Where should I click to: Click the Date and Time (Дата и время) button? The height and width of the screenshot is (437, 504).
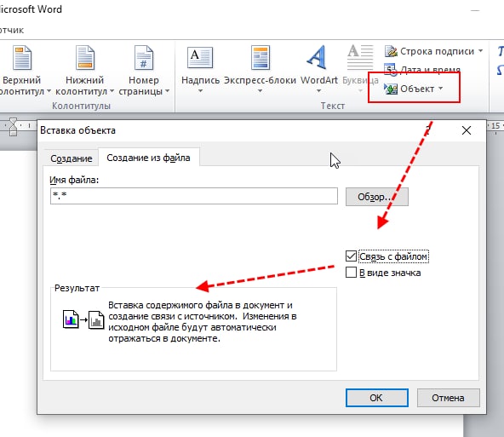422,70
